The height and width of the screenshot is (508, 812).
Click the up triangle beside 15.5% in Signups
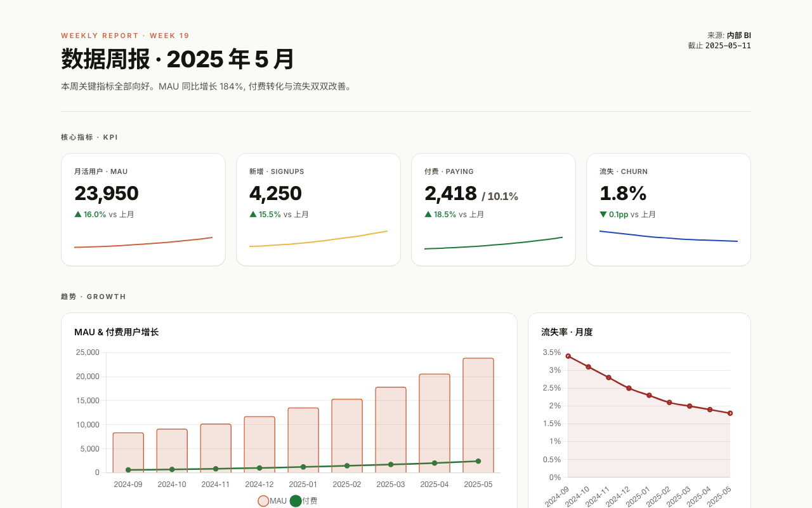tap(253, 215)
